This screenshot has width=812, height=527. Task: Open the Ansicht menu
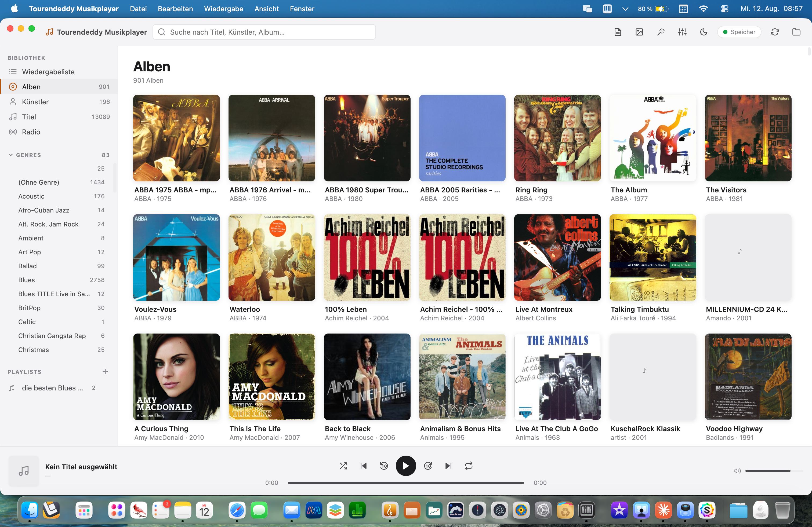266,9
